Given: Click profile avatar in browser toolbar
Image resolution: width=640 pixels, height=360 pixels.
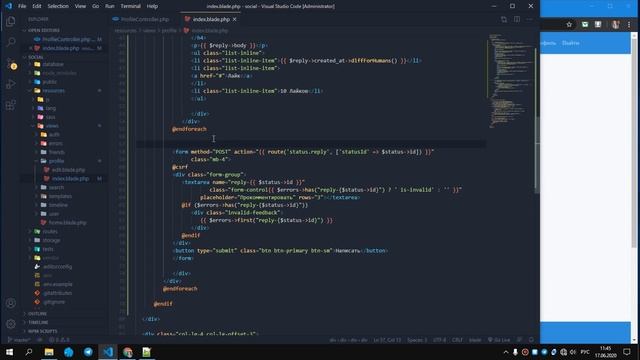Looking at the screenshot, I should (x=616, y=24).
